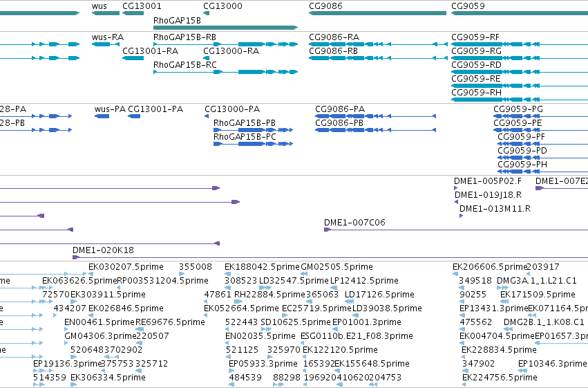Click transcript CG9086-RA label
This screenshot has width=588, height=388.
pyautogui.click(x=334, y=37)
